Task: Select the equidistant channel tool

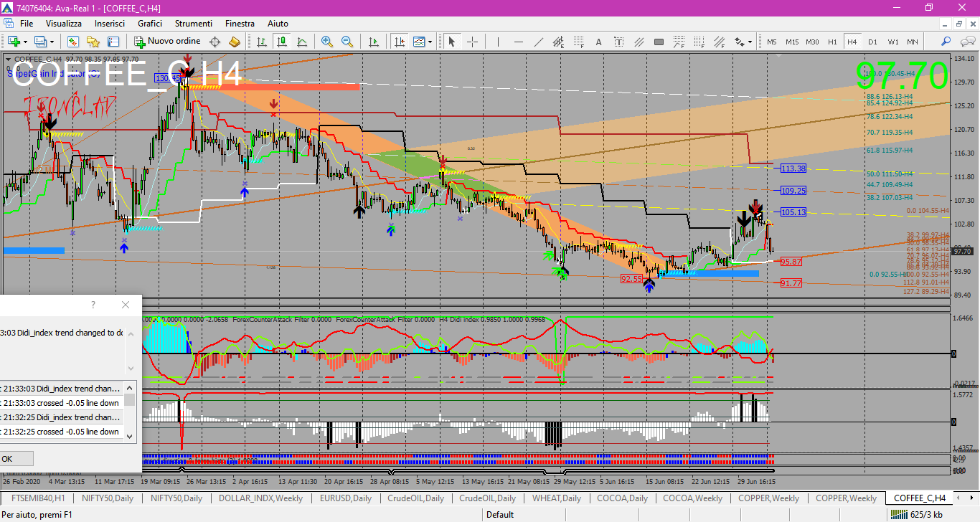Action: click(x=559, y=42)
